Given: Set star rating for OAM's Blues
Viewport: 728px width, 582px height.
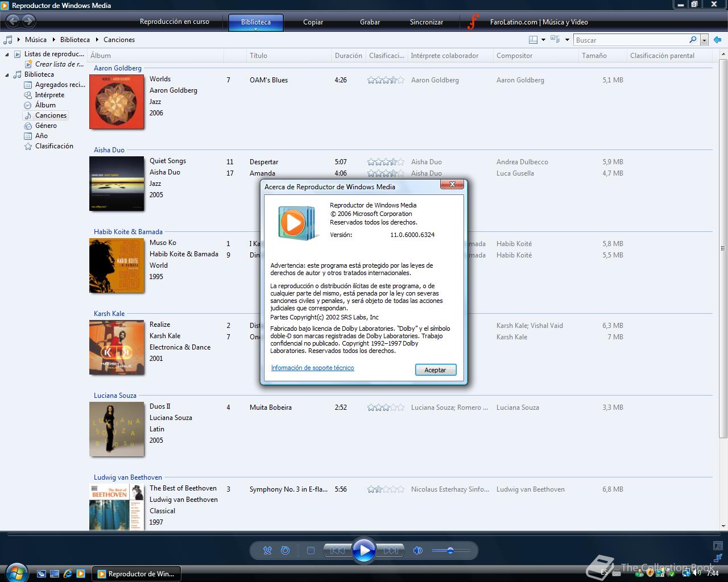Looking at the screenshot, I should click(x=386, y=80).
